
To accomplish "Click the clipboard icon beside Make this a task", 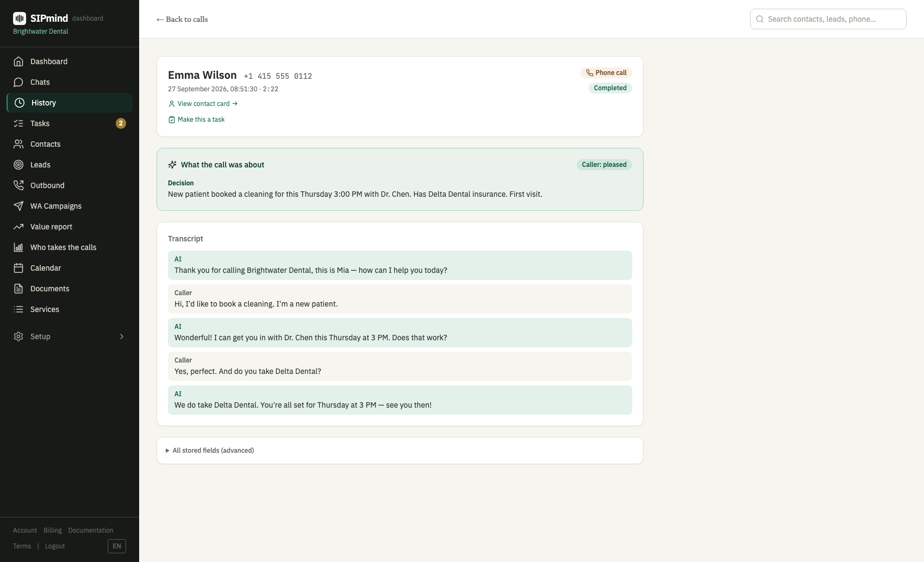I will click(172, 120).
